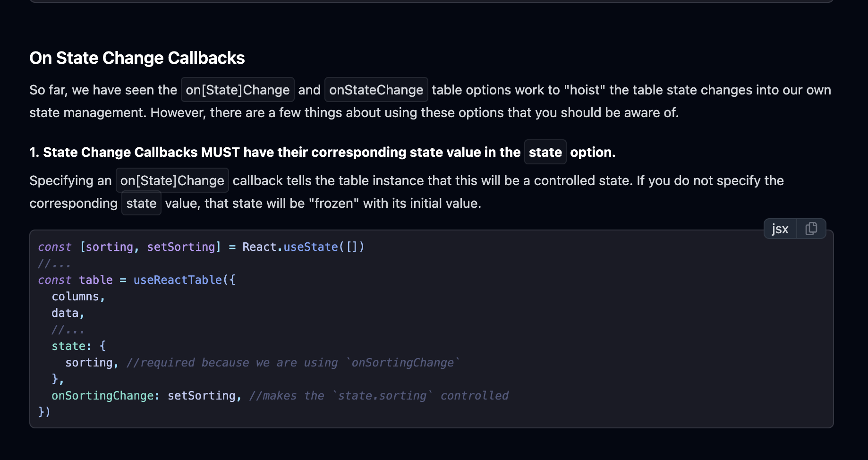Click the numbered subheading 'State Change Callbacks MUST'
Screen dimensions: 868x460
point(322,152)
